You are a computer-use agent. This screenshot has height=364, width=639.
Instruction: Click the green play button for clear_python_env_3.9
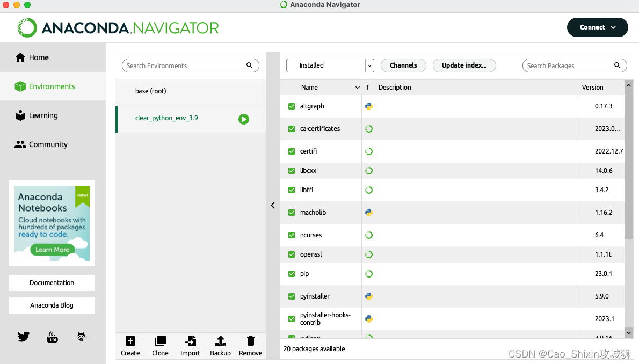(x=244, y=119)
